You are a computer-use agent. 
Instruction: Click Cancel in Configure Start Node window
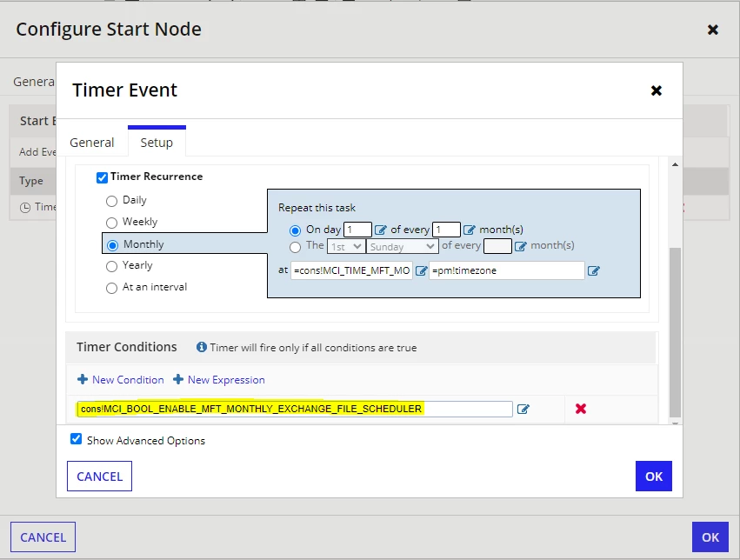pyautogui.click(x=43, y=537)
